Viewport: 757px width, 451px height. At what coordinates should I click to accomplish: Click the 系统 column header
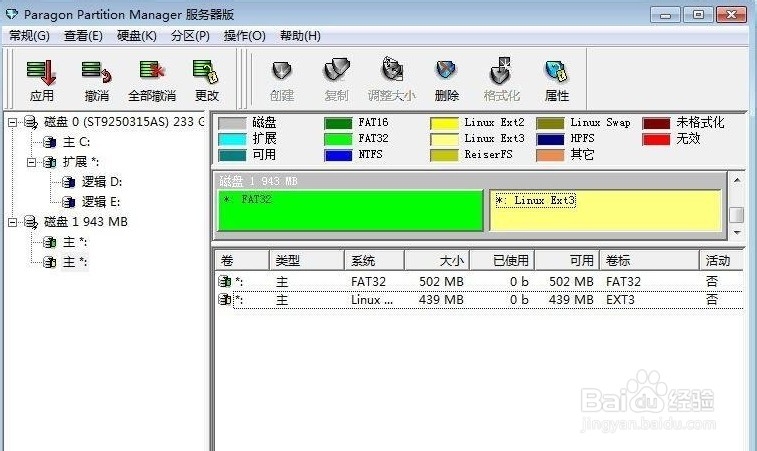click(x=375, y=261)
